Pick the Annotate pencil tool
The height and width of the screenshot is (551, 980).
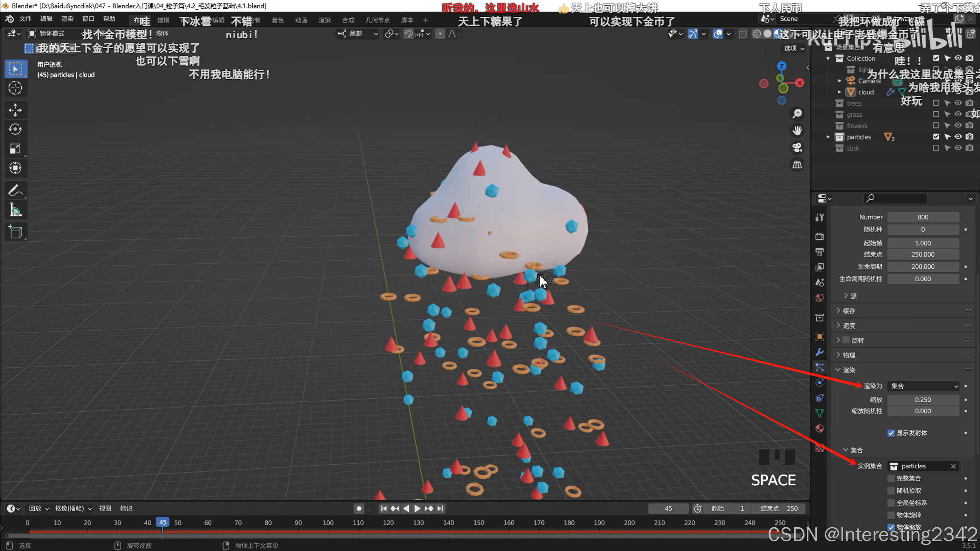tap(15, 190)
